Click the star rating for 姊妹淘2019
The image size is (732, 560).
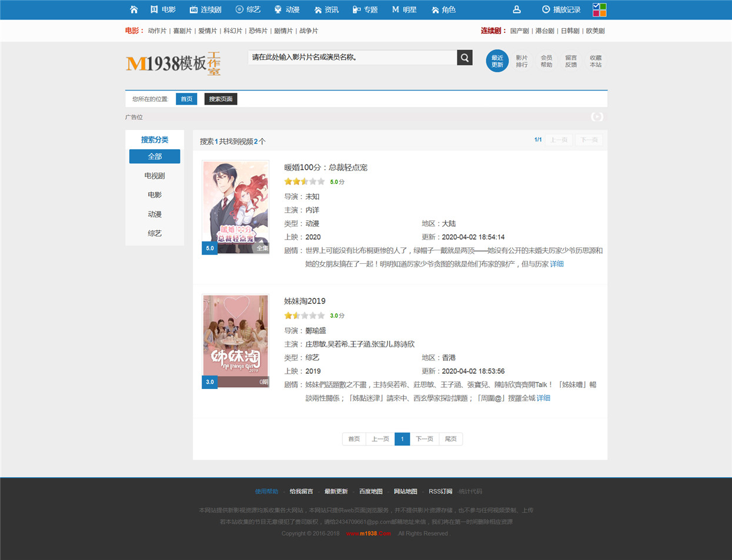point(305,316)
